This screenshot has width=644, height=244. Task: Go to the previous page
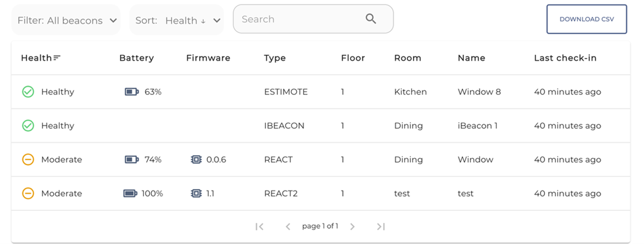tap(288, 226)
